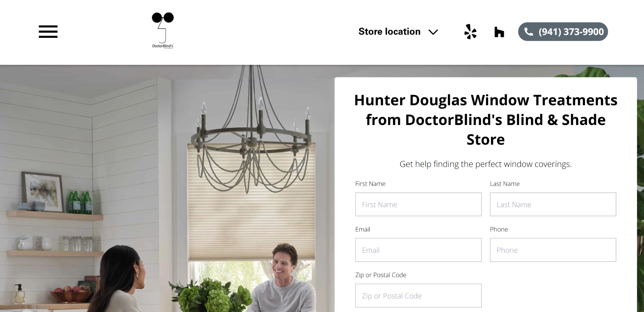The height and width of the screenshot is (312, 644).
Task: Click the Hunter Douglas Window Treatments heading
Action: click(x=486, y=120)
